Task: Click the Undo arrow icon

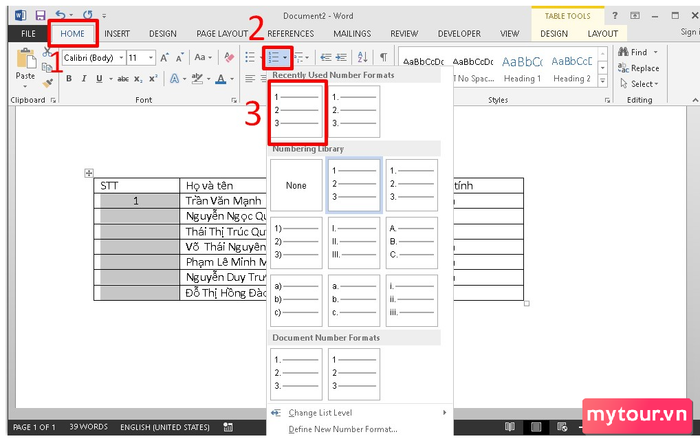Action: point(60,16)
